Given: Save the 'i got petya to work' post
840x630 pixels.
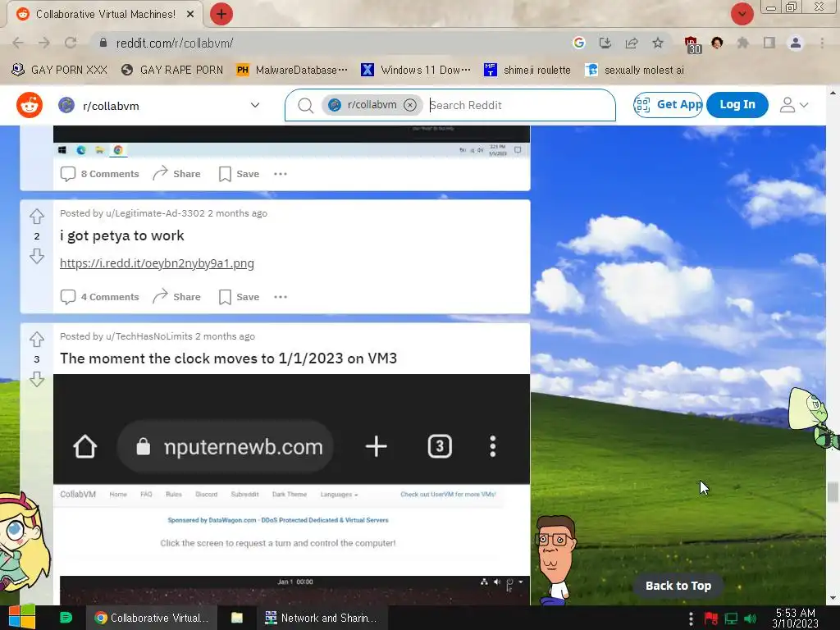Looking at the screenshot, I should coord(239,297).
